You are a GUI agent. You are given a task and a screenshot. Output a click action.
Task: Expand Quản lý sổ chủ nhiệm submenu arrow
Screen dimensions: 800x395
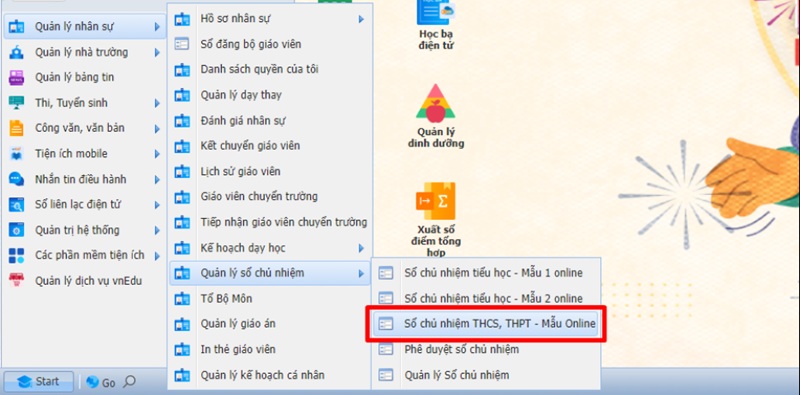(x=361, y=274)
